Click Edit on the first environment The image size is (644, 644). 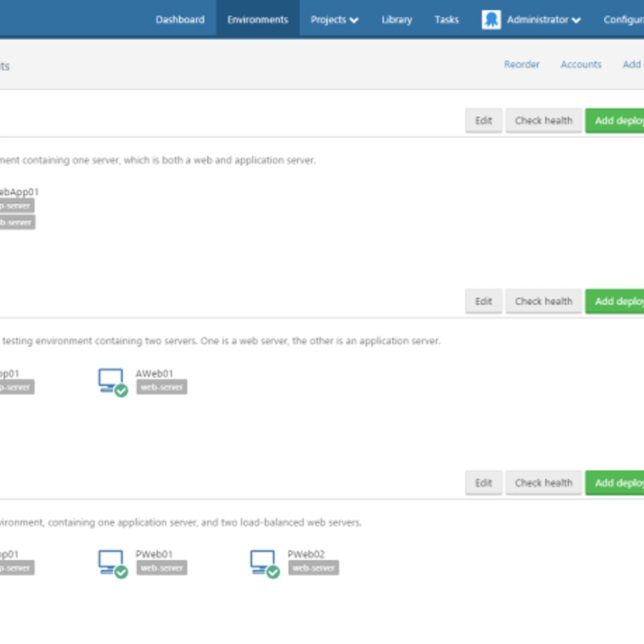(483, 120)
